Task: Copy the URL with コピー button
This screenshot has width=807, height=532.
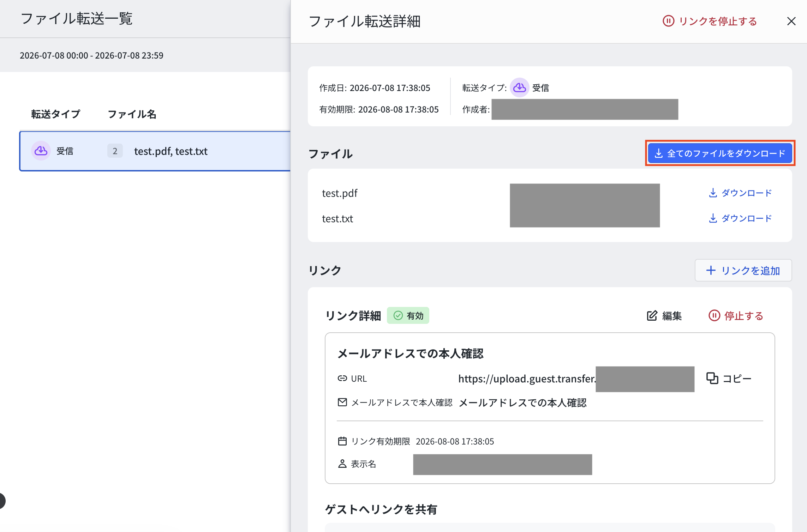Action: pyautogui.click(x=729, y=379)
